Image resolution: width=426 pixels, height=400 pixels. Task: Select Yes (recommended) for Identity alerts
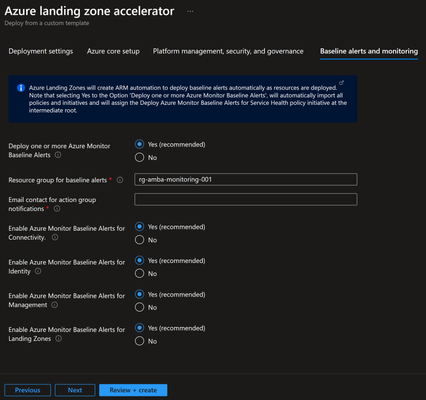(139, 260)
